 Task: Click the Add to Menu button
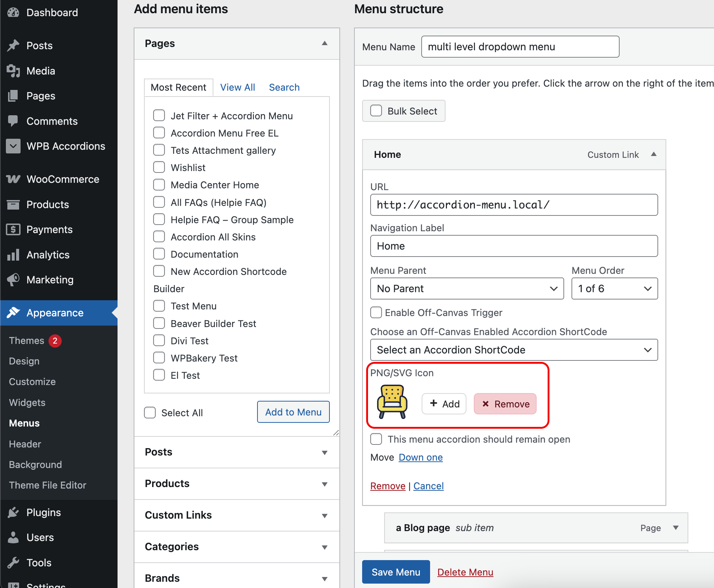click(x=293, y=412)
